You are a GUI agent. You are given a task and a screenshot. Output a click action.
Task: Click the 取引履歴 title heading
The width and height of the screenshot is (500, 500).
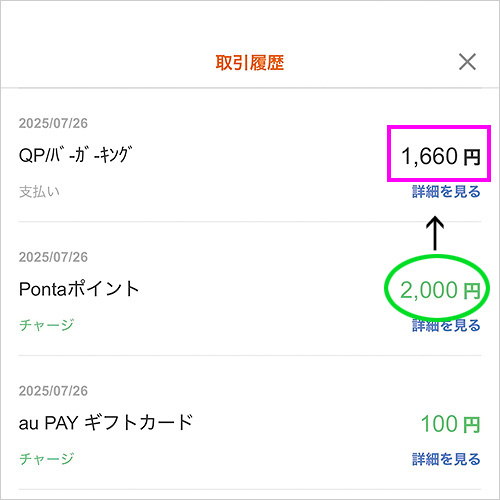click(250, 63)
